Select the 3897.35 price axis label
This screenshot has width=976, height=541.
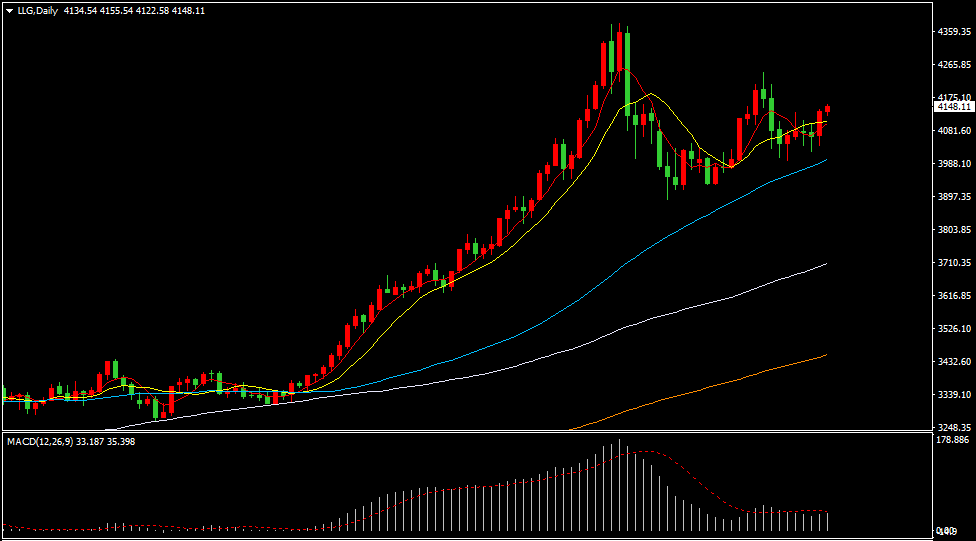[x=954, y=197]
